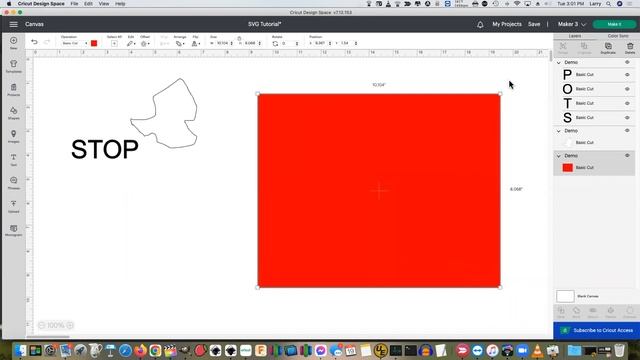
Task: Select the STOP text on canvas
Action: [104, 149]
